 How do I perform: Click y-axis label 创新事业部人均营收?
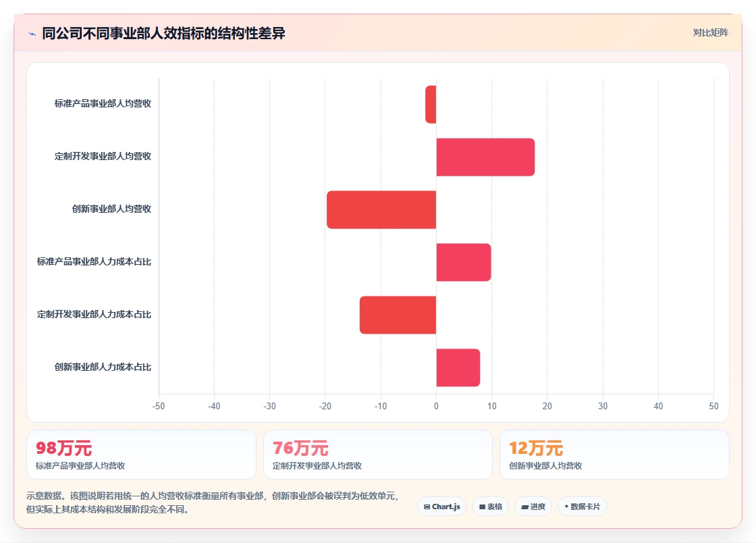[x=111, y=208]
